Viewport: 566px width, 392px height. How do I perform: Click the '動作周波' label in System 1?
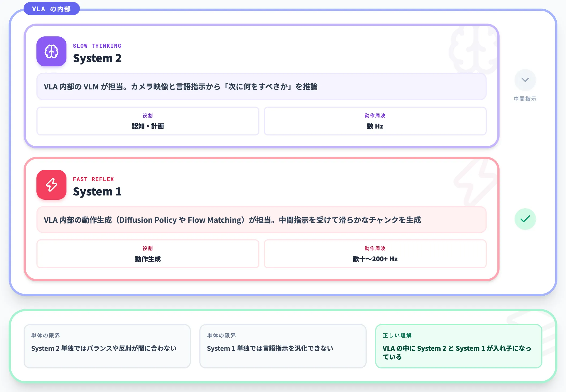[x=375, y=248]
